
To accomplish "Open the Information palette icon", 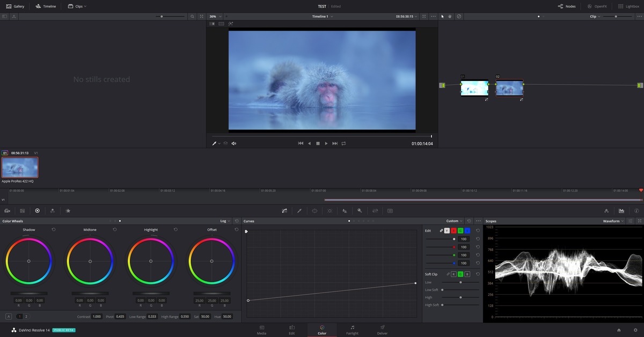I will coord(636,211).
